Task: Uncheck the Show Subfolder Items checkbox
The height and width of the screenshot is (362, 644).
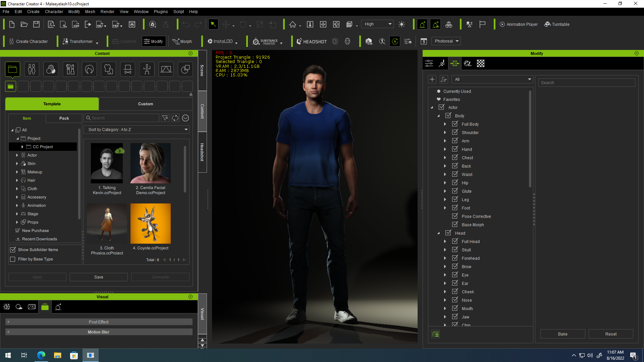Action: click(13, 250)
